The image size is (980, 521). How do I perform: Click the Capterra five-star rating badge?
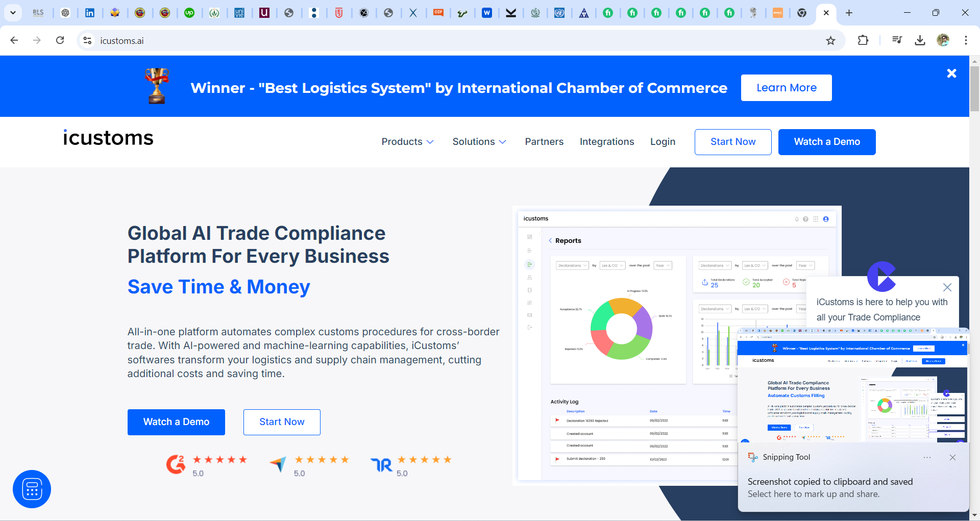point(309,465)
